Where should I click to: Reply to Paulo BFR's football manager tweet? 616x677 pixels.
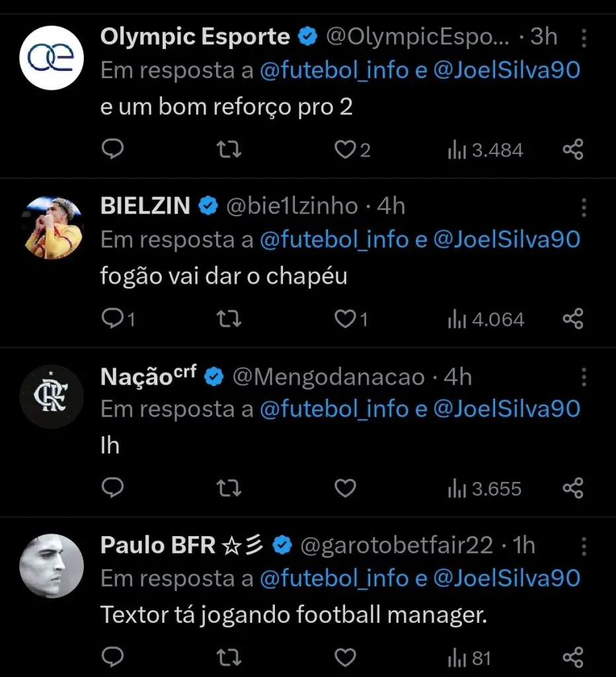click(x=113, y=658)
